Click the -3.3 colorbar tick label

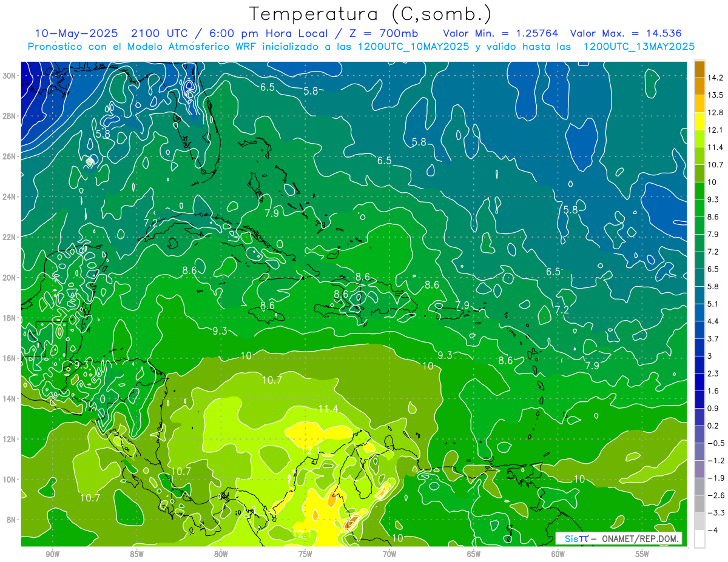point(715,513)
